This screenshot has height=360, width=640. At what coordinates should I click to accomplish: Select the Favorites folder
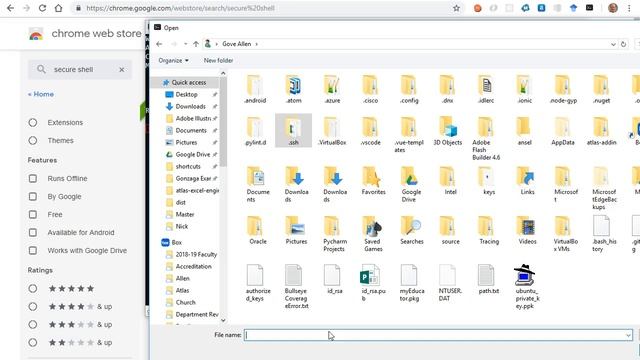(x=373, y=180)
